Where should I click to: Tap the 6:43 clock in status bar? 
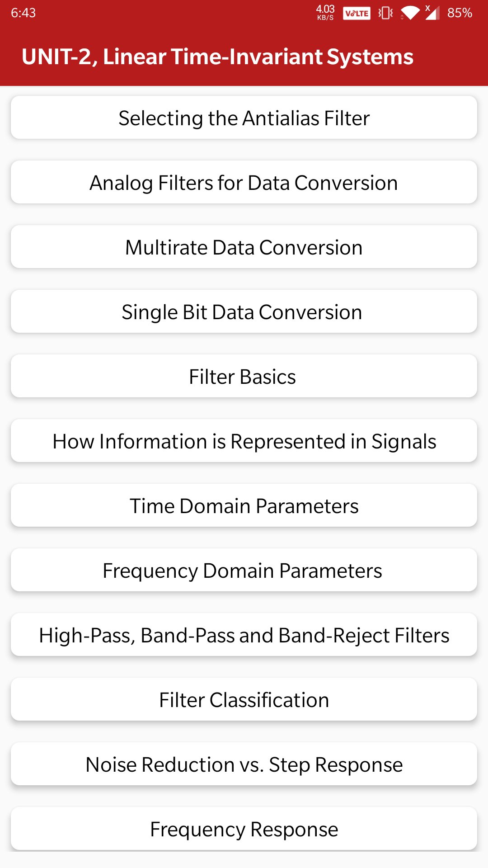coord(23,13)
